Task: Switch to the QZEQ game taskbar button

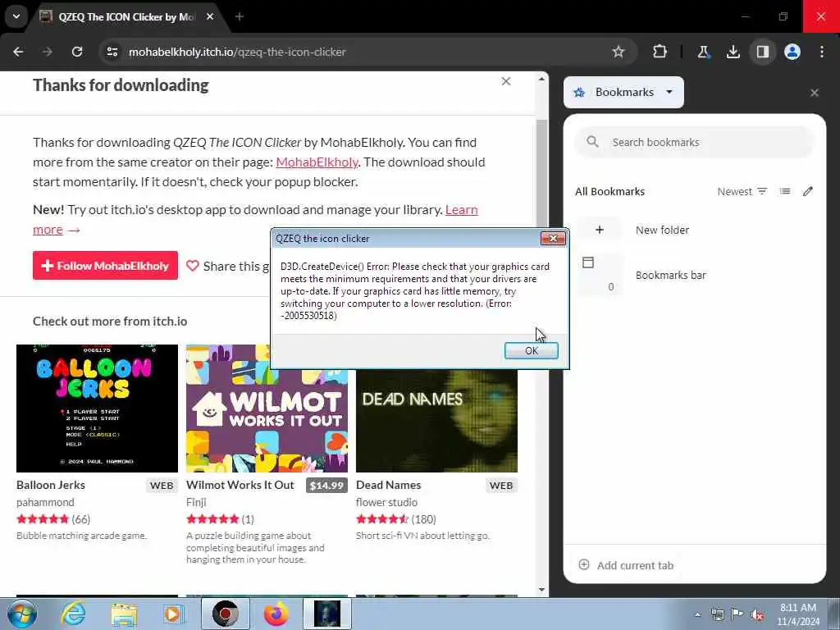Action: (x=327, y=614)
